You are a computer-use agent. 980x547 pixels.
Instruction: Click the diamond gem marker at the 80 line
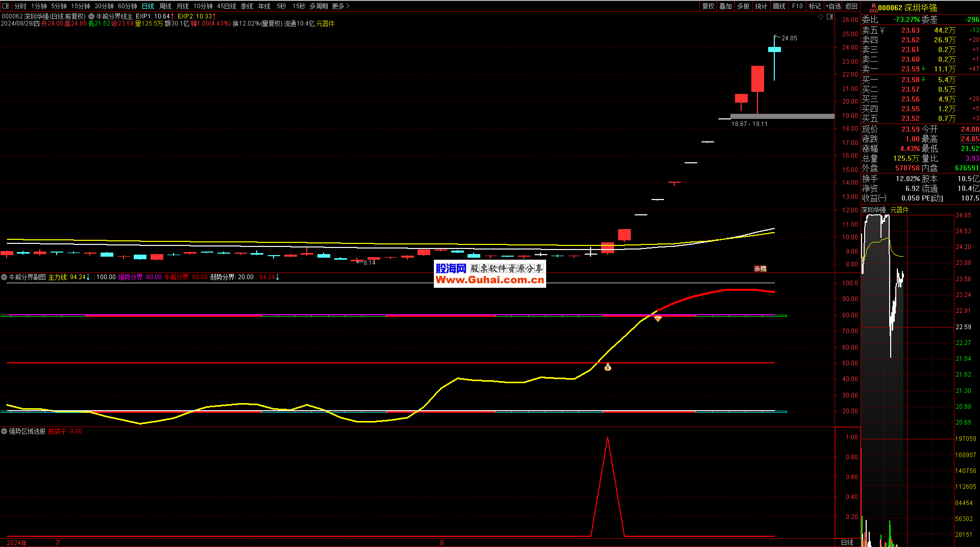pyautogui.click(x=658, y=319)
